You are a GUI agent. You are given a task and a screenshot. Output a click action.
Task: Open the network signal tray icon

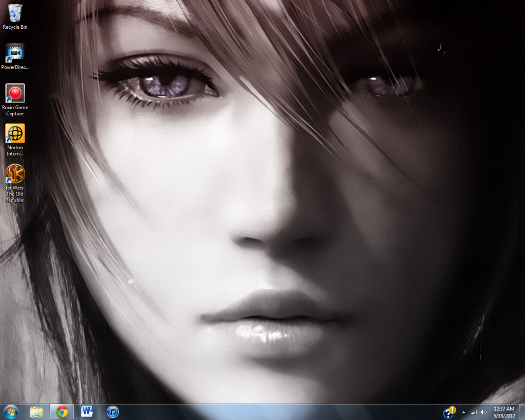click(x=474, y=412)
